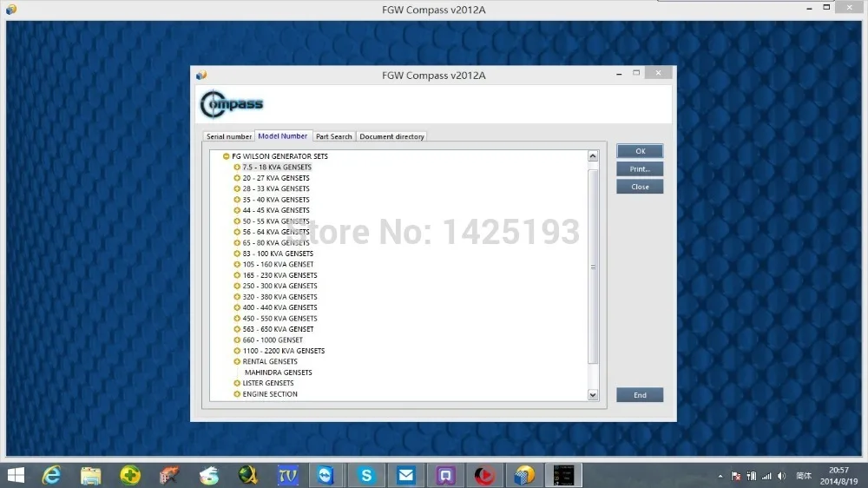Switch to the Serial number tab
Screen dimensions: 868x488
[x=228, y=136]
